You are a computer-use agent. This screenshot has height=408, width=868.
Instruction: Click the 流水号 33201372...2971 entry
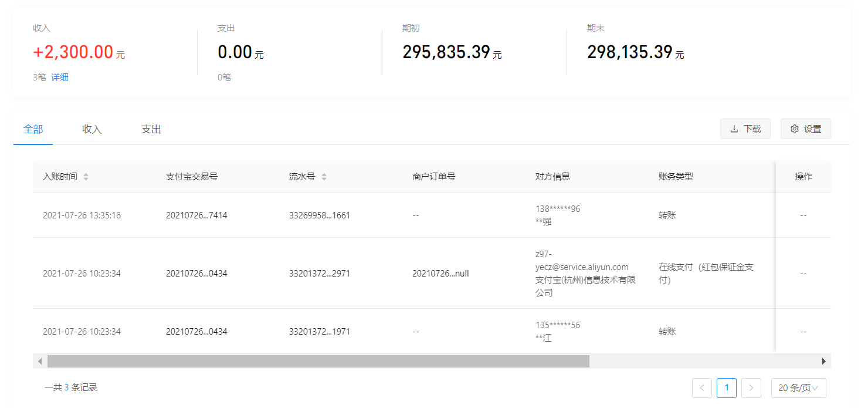[x=320, y=274]
